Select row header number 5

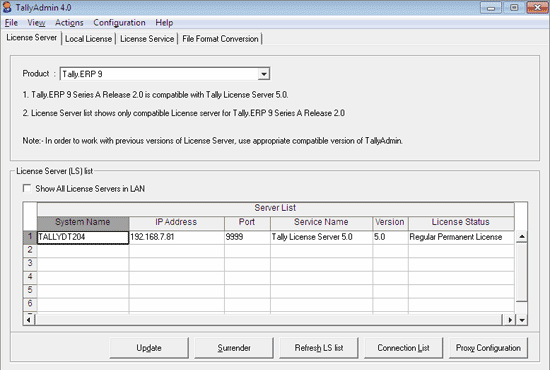click(30, 291)
